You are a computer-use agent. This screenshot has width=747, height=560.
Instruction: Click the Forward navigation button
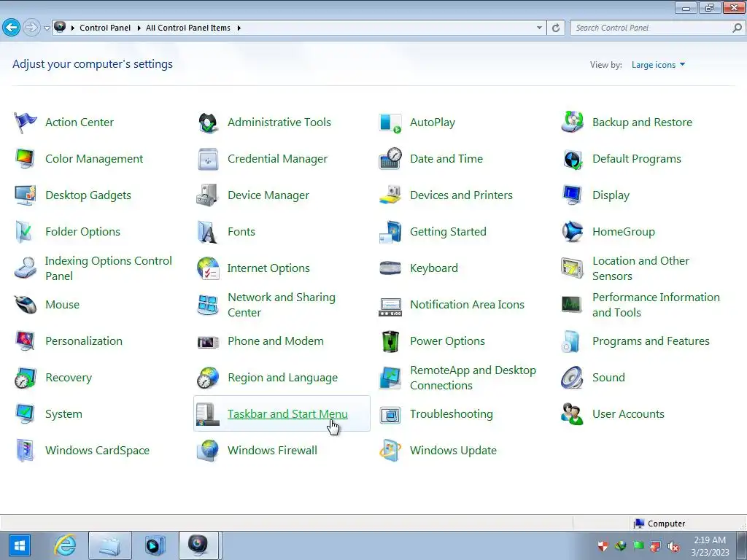pos(31,28)
